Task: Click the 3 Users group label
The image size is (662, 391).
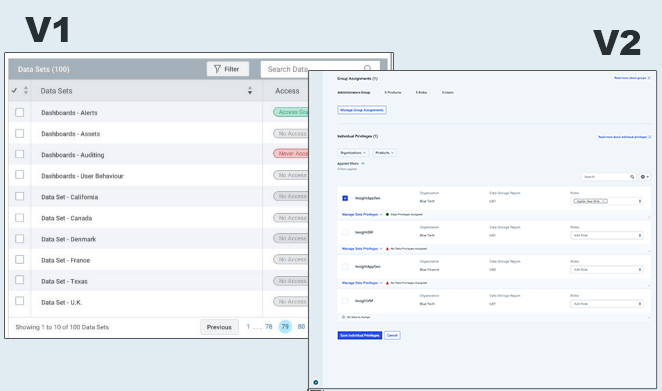Action: tap(448, 92)
